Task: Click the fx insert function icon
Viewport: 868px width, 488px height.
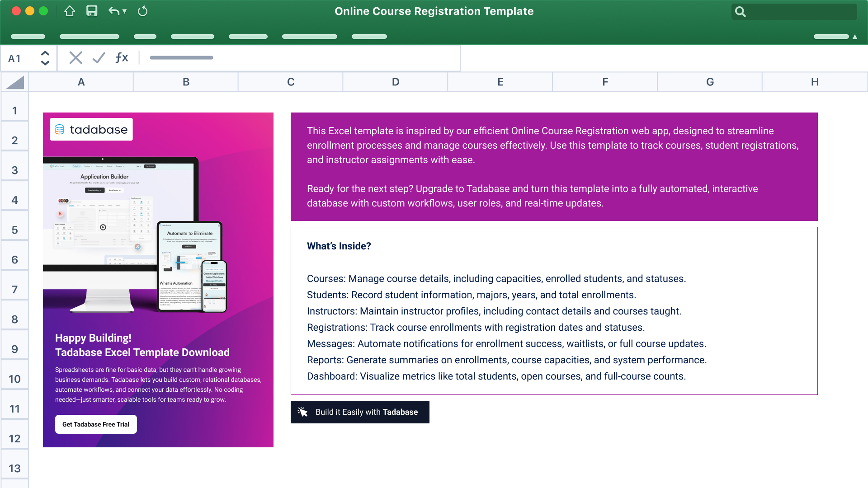Action: click(122, 58)
